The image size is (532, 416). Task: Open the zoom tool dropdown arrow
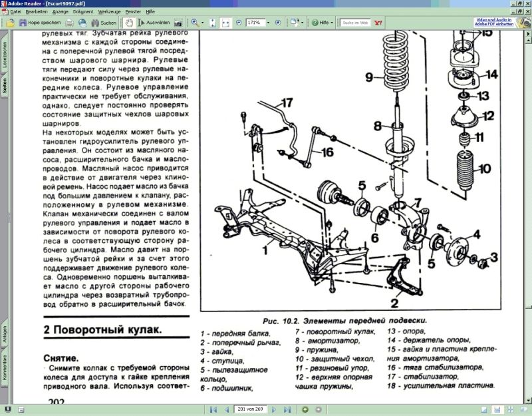(203, 23)
